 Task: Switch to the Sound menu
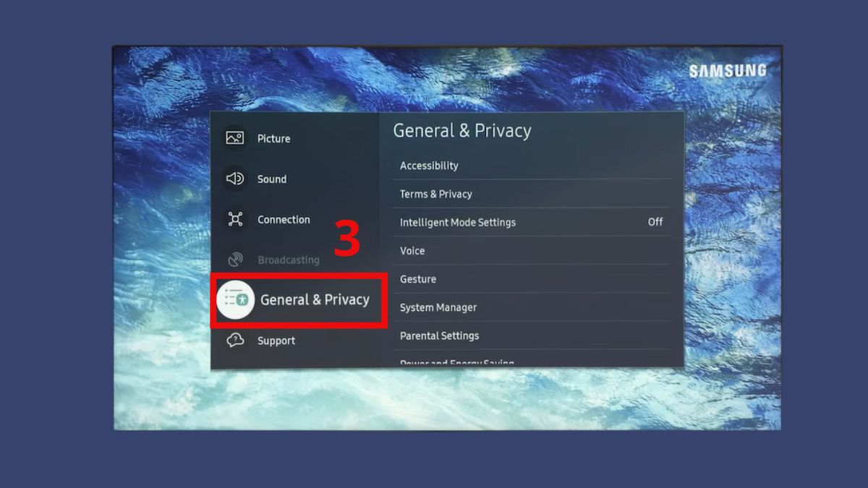(272, 179)
